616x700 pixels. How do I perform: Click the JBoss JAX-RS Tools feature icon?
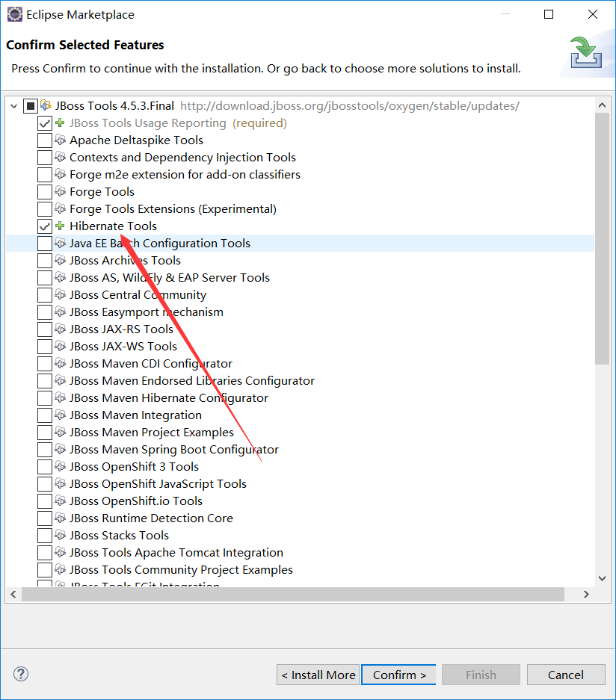61,329
